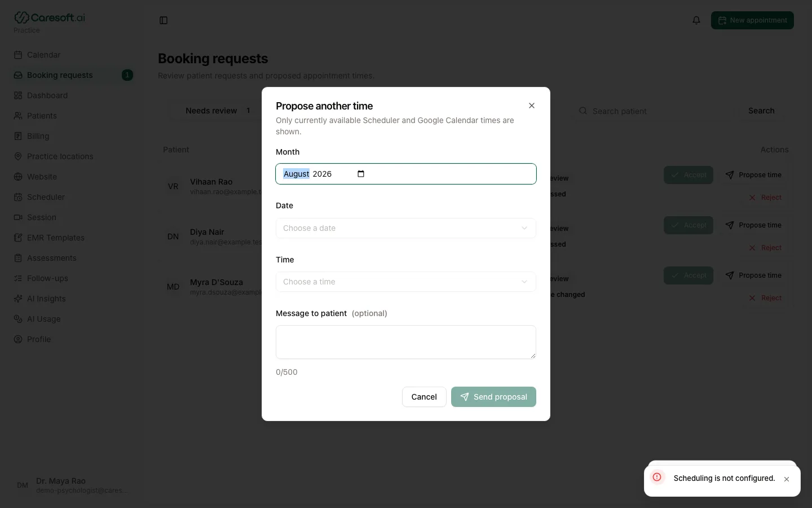Expand the Choose a time dropdown

(406, 282)
